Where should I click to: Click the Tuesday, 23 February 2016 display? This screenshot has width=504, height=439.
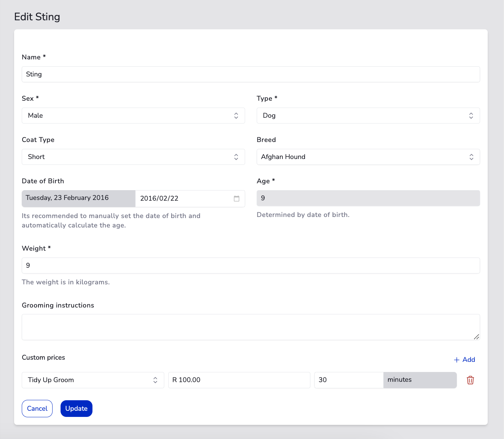pos(78,198)
